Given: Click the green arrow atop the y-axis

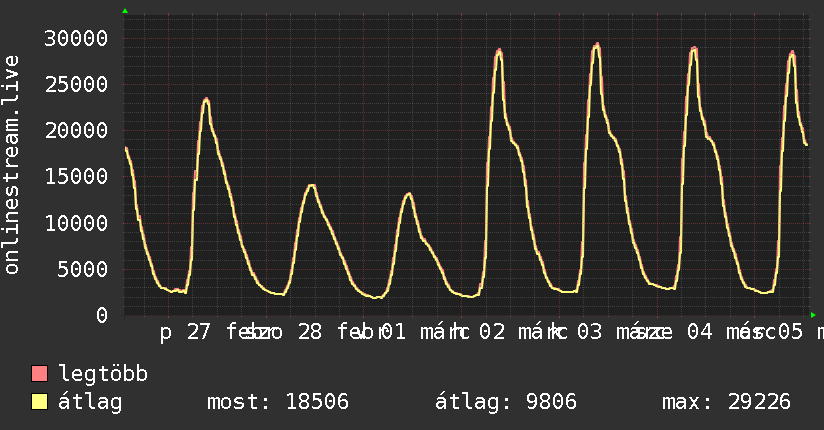Looking at the screenshot, I should 125,11.
